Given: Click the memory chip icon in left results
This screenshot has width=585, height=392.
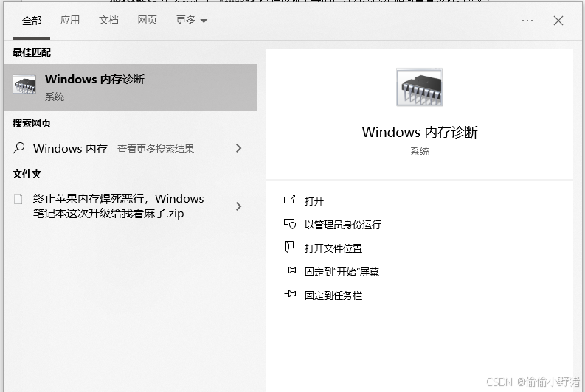Looking at the screenshot, I should (x=24, y=85).
